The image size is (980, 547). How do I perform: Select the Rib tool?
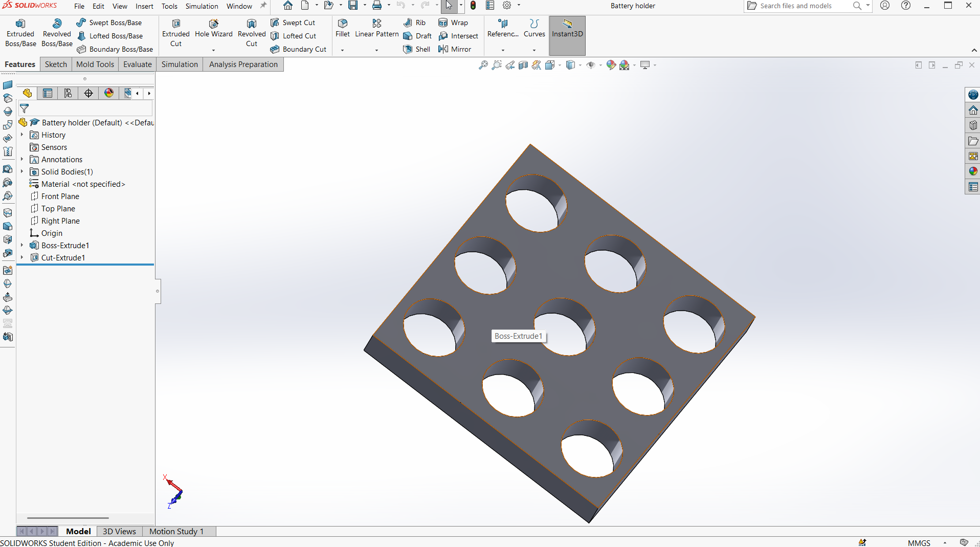414,23
